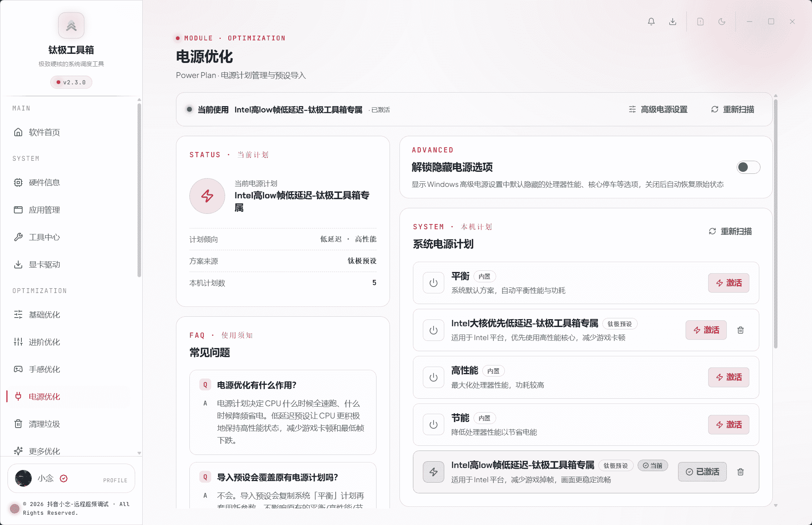Open the info document icon in top bar
The width and height of the screenshot is (812, 525).
(700, 22)
